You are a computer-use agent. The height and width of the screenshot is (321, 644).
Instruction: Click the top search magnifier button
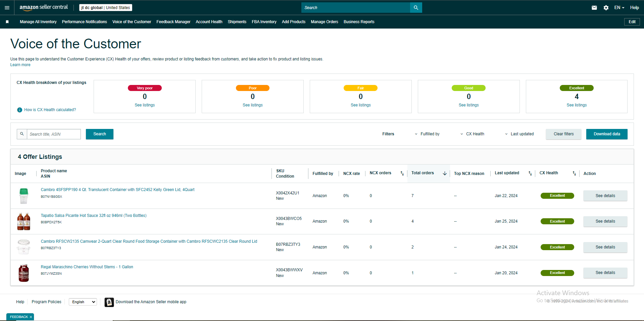[x=416, y=7]
